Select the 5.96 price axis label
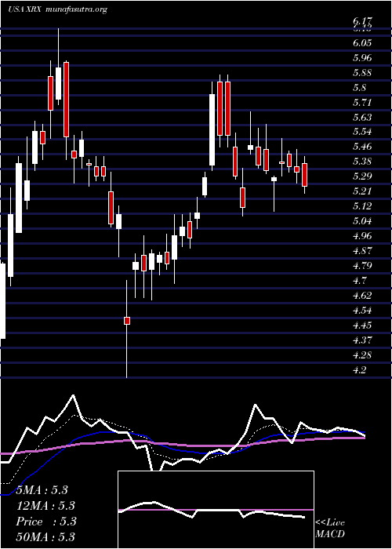 (x=362, y=58)
